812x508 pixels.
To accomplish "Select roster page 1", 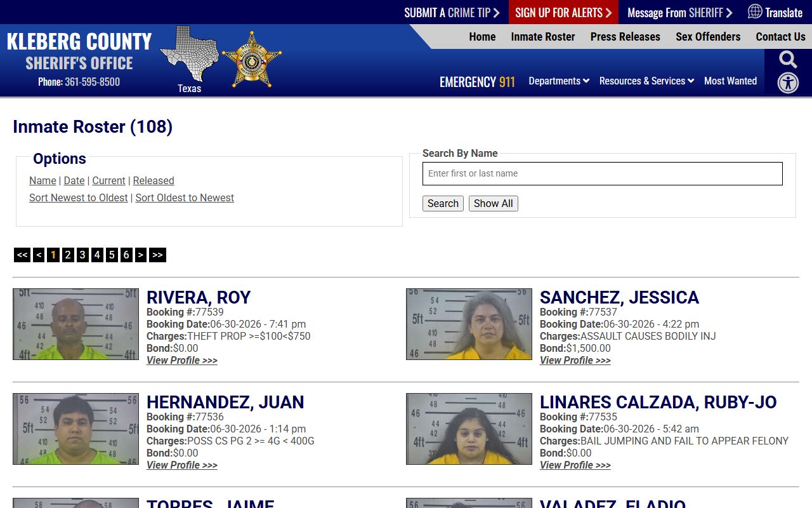I will [53, 255].
